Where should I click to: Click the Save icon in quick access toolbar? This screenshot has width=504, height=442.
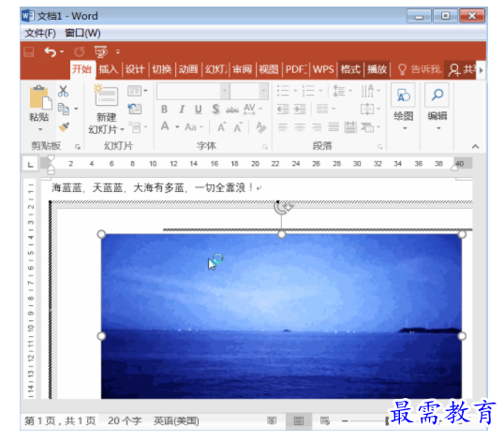coord(29,52)
